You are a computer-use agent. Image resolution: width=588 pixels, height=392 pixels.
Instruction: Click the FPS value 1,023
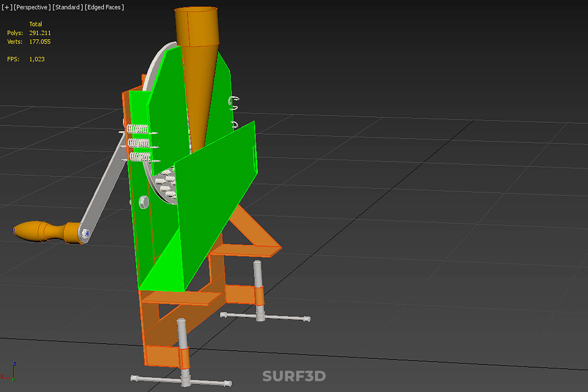[x=37, y=59]
